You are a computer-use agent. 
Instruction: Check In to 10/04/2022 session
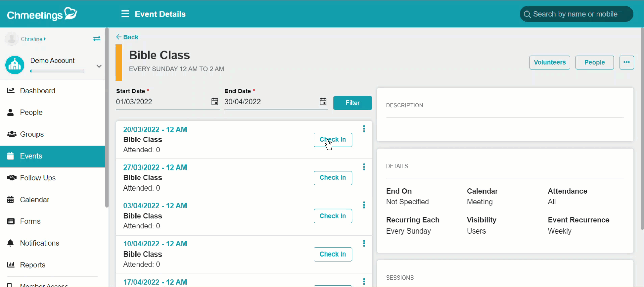(332, 254)
